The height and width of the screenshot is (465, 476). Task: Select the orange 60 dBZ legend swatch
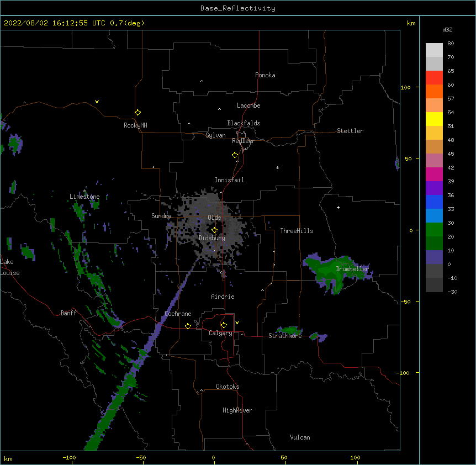pos(434,92)
